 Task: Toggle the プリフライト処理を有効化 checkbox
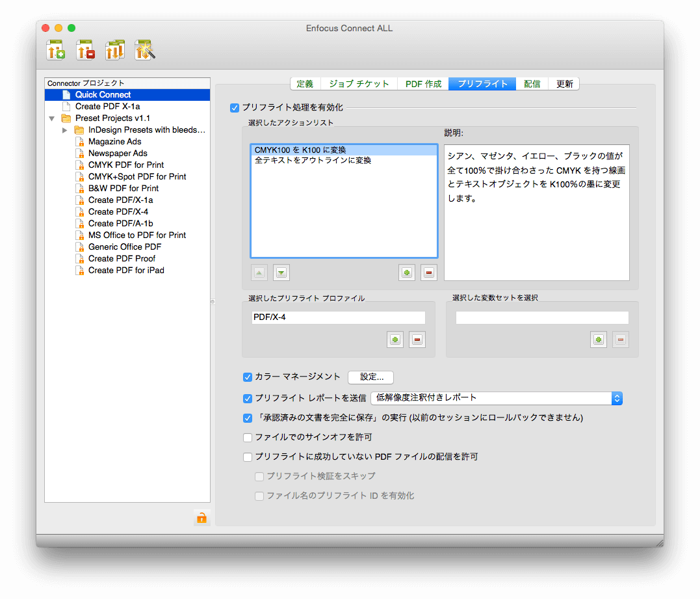click(235, 108)
